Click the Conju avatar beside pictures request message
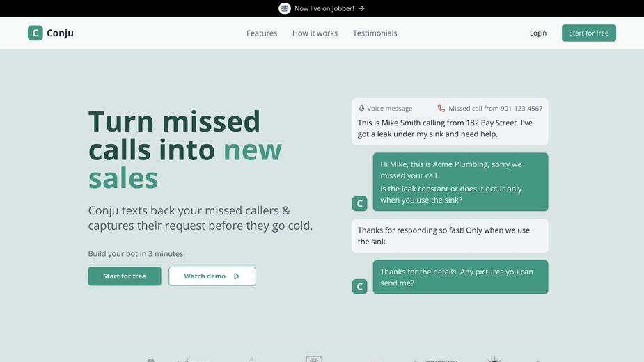This screenshot has width=644, height=362. [x=360, y=286]
